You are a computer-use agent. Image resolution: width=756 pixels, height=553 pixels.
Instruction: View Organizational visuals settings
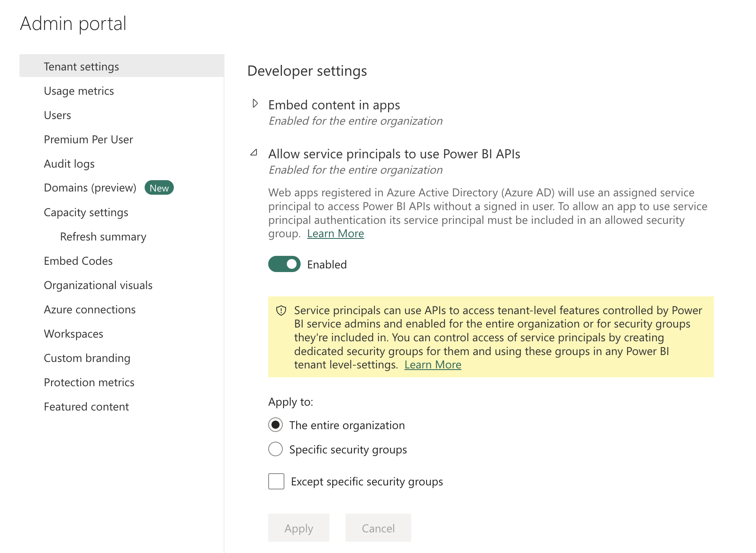98,285
